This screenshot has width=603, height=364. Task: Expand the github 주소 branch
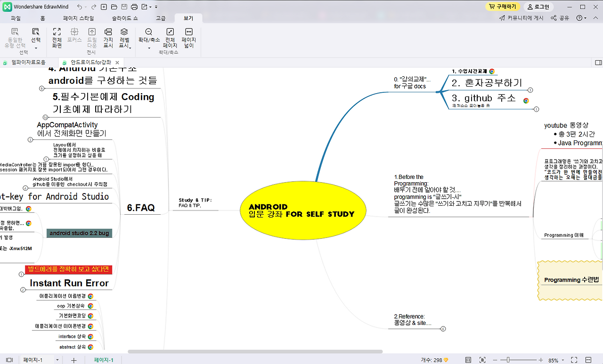click(536, 109)
